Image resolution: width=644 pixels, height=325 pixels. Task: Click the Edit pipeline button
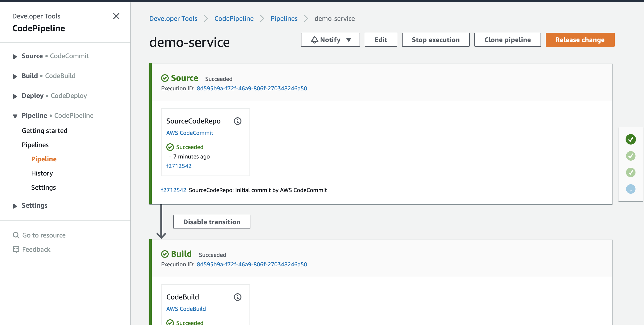[381, 40]
